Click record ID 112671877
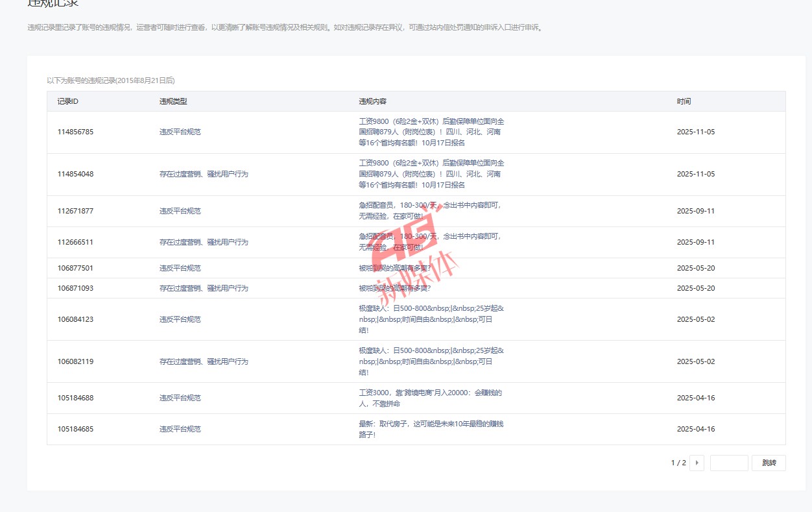This screenshot has height=512, width=812. (75, 211)
